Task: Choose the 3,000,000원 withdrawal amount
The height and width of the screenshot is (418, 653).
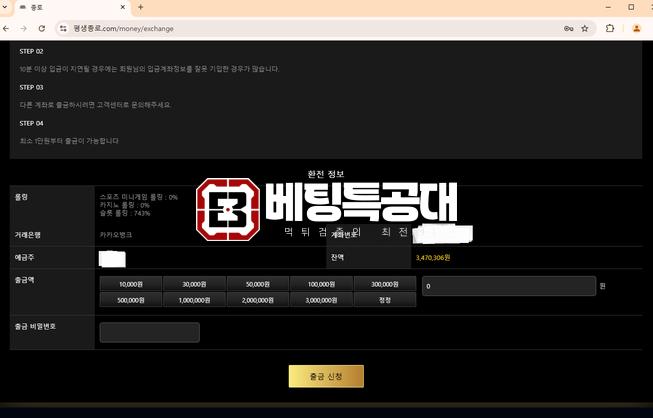Action: [x=321, y=300]
